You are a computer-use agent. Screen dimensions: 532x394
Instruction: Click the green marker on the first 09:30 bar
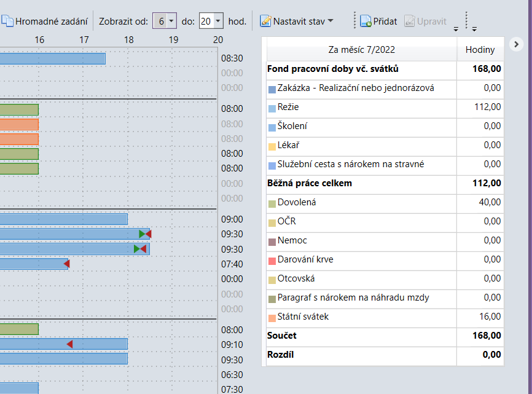142,234
